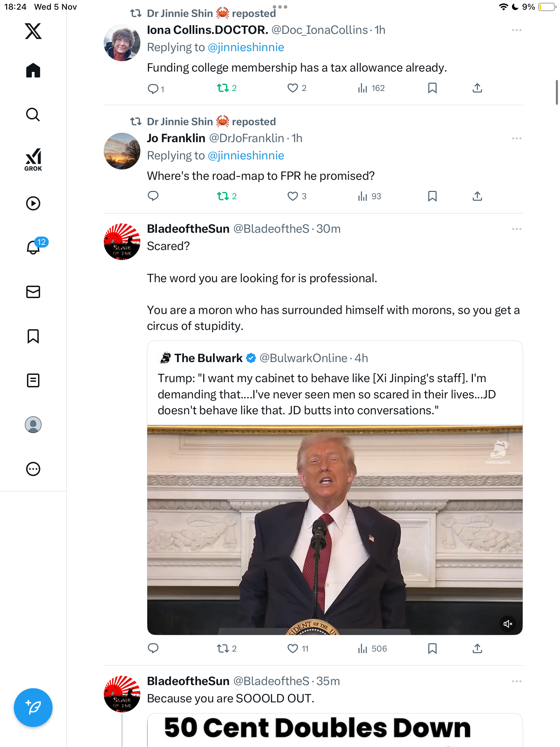Screen dimensions: 560x747
Task: Undo repost on Iona Collins's reply
Action: click(x=223, y=88)
